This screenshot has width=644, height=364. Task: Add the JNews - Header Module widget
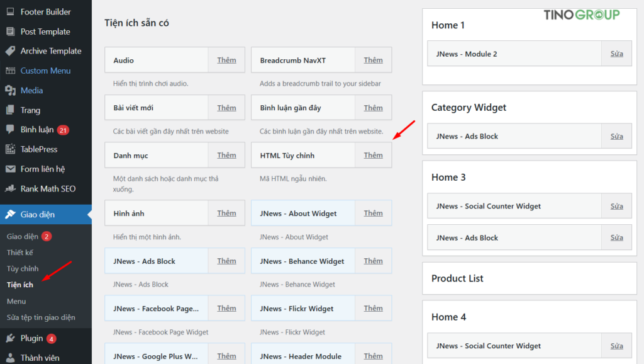pos(373,356)
